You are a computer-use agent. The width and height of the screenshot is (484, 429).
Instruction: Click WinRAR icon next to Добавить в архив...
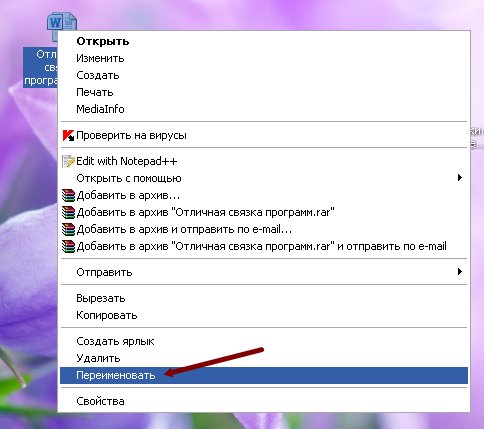[x=68, y=195]
